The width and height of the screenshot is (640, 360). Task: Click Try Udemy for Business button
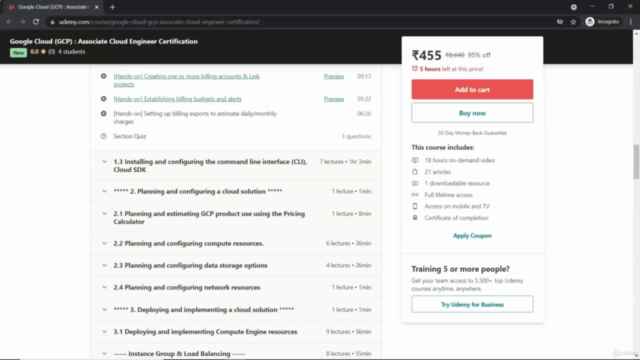tap(472, 304)
